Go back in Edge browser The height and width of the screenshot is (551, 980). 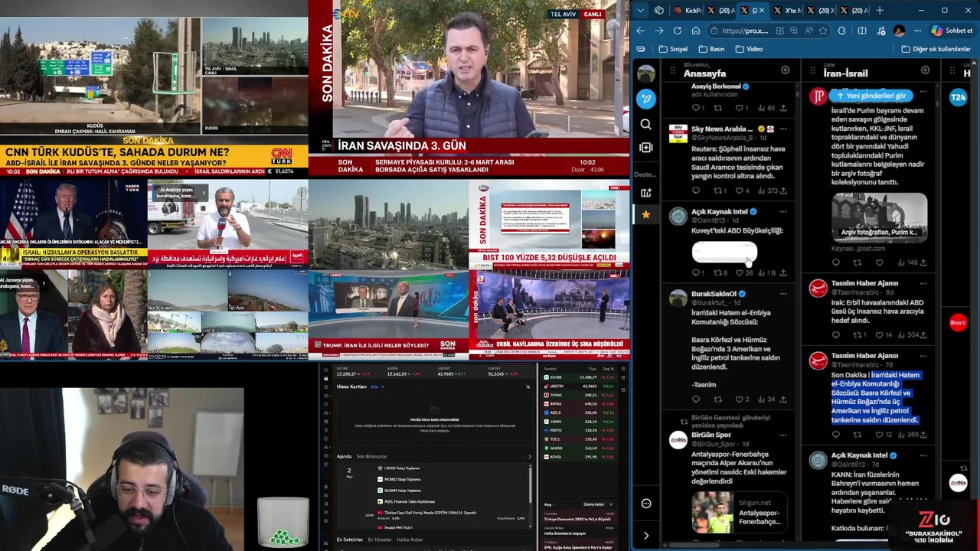(641, 31)
